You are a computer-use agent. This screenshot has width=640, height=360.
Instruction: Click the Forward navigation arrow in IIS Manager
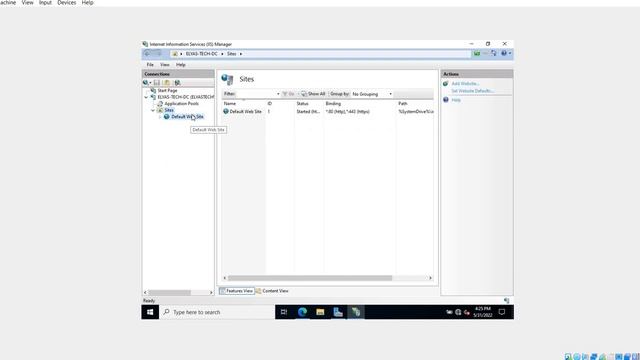(x=159, y=53)
